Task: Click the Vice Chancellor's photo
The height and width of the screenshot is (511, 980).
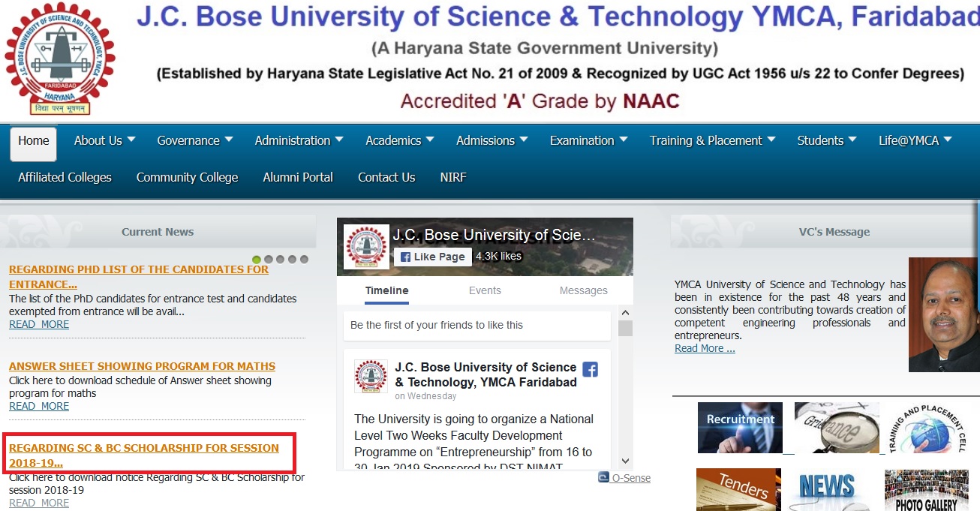Action: point(943,315)
